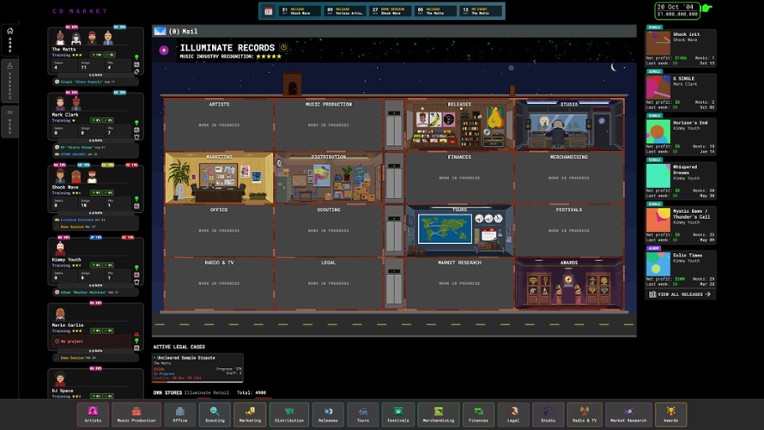The width and height of the screenshot is (764, 430).
Task: Click the locked Finances room
Action: (459, 177)
